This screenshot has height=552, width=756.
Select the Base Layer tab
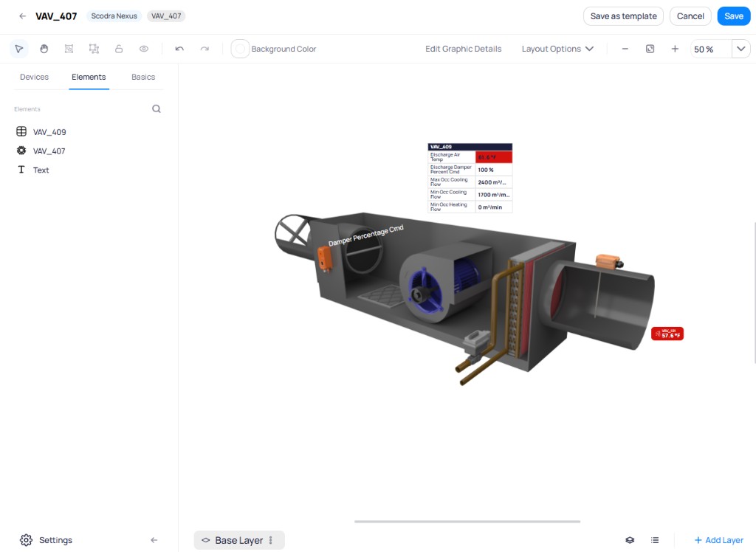click(x=239, y=540)
